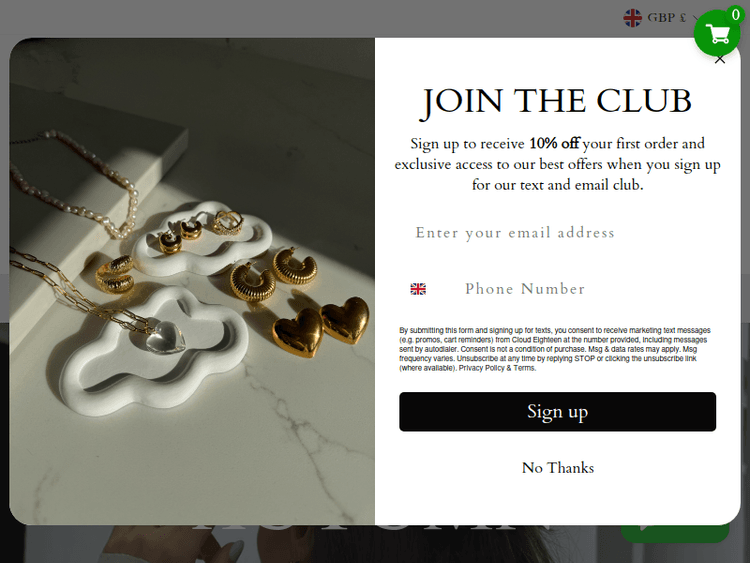Close the Join the Club popup
The image size is (750, 563).
point(720,60)
